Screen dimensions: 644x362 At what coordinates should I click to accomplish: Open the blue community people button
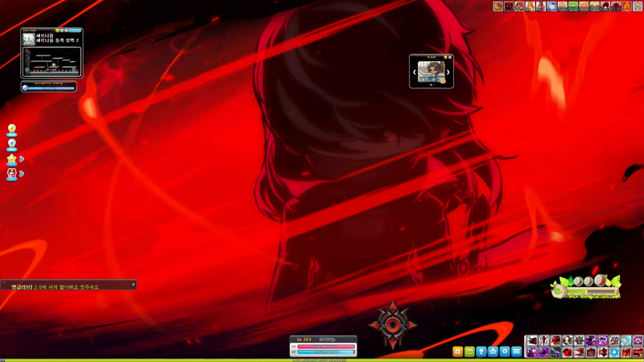tap(493, 352)
